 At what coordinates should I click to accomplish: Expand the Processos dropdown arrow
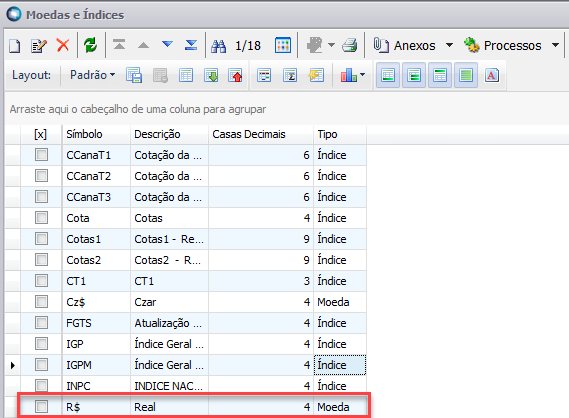point(555,45)
